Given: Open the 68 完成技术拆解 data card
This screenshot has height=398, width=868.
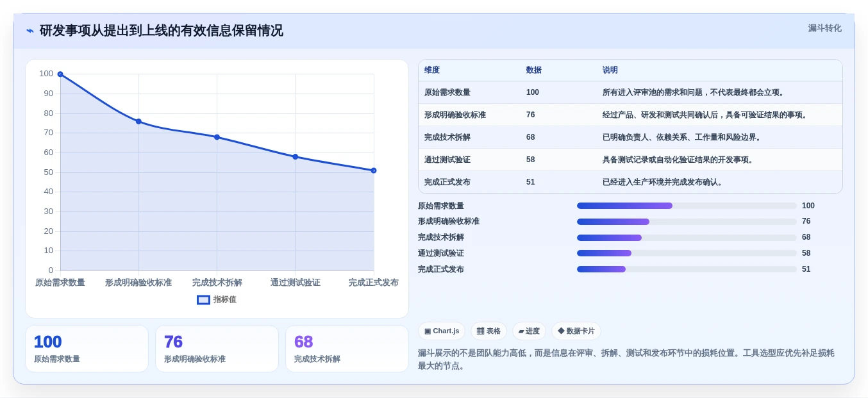Looking at the screenshot, I should pos(347,349).
